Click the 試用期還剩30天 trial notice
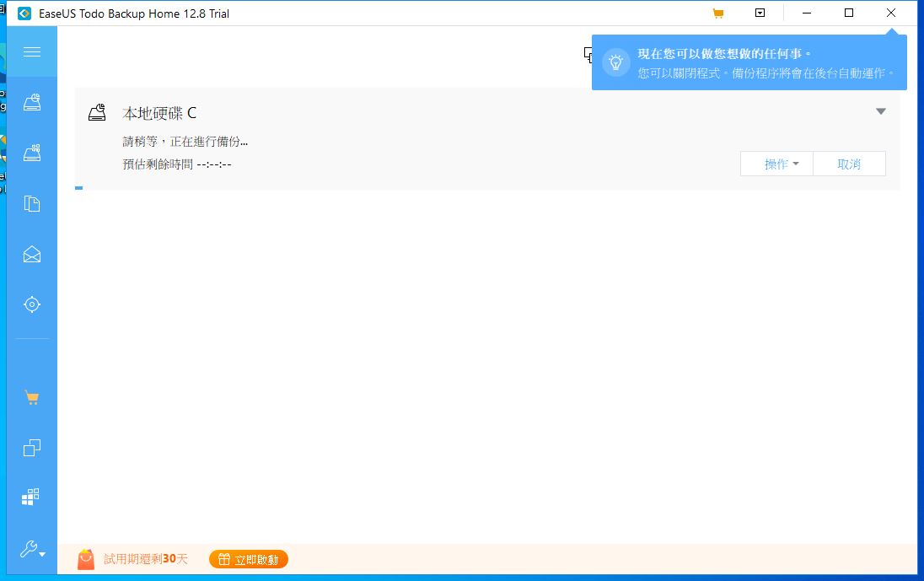 146,558
